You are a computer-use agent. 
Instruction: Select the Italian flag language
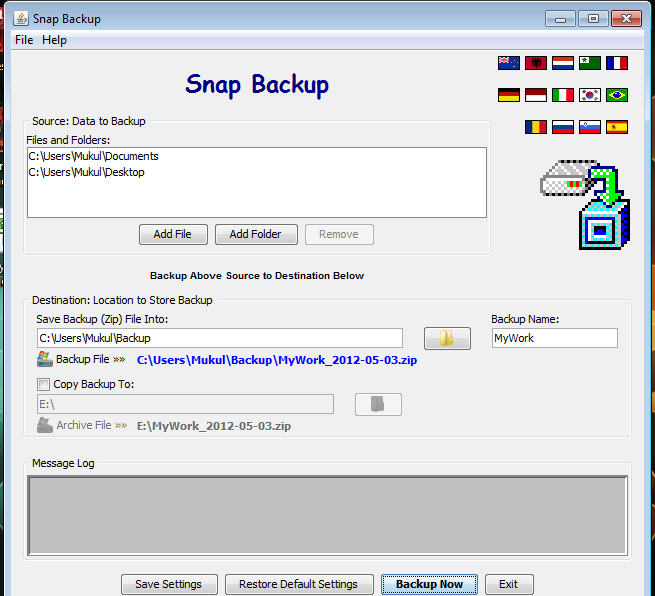pyautogui.click(x=563, y=95)
